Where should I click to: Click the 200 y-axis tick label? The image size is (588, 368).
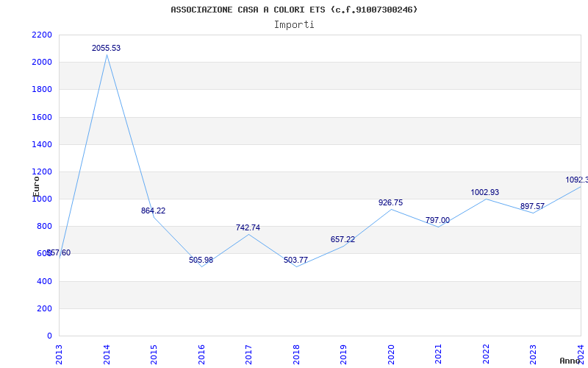(x=44, y=308)
